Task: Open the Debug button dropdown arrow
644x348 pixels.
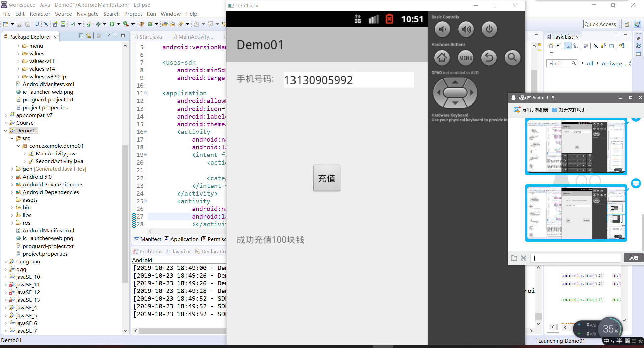Action: point(105,24)
